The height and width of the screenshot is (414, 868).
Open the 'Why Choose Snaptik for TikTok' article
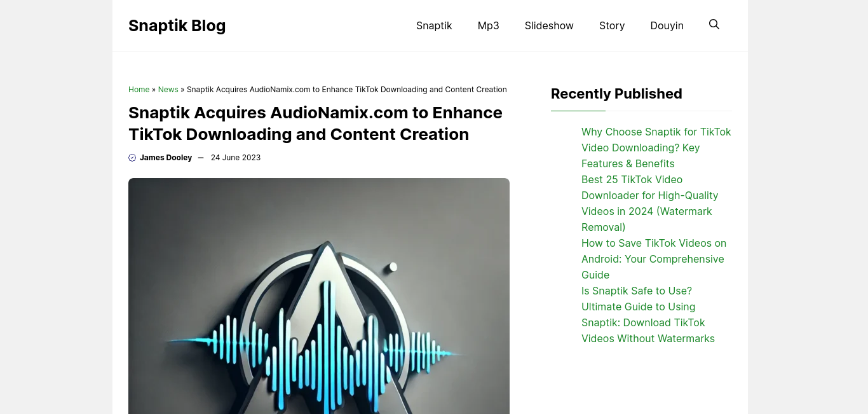coord(656,148)
